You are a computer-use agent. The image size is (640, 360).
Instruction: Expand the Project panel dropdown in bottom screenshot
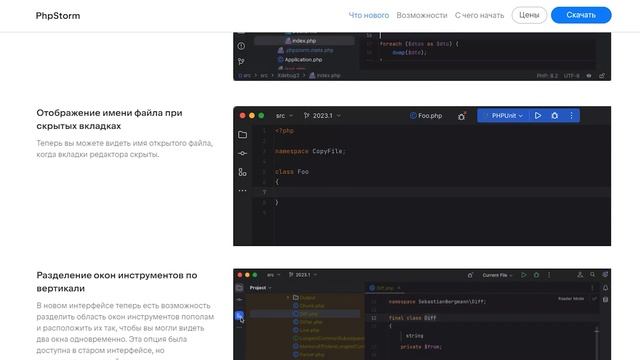(260, 288)
